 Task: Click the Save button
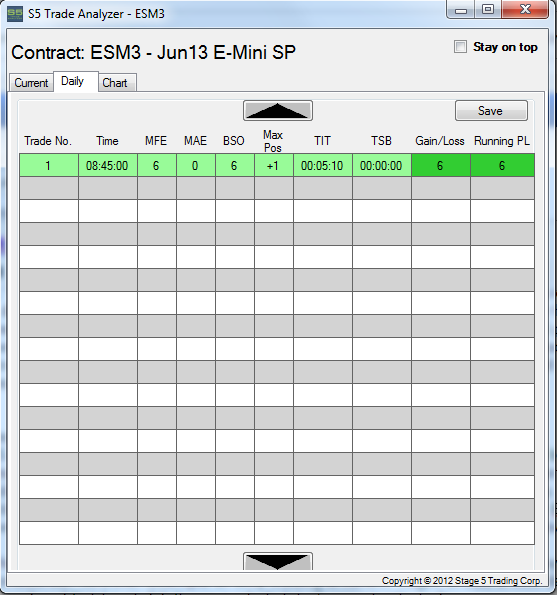tap(491, 111)
